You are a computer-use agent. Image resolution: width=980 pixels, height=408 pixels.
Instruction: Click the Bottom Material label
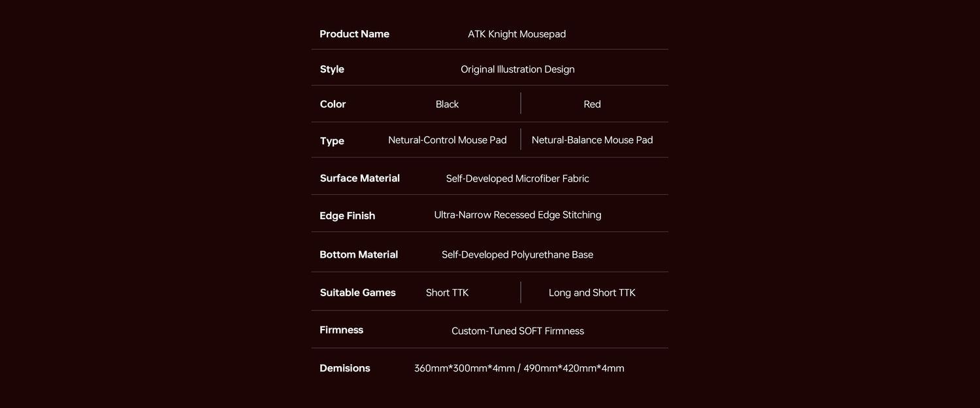[359, 254]
